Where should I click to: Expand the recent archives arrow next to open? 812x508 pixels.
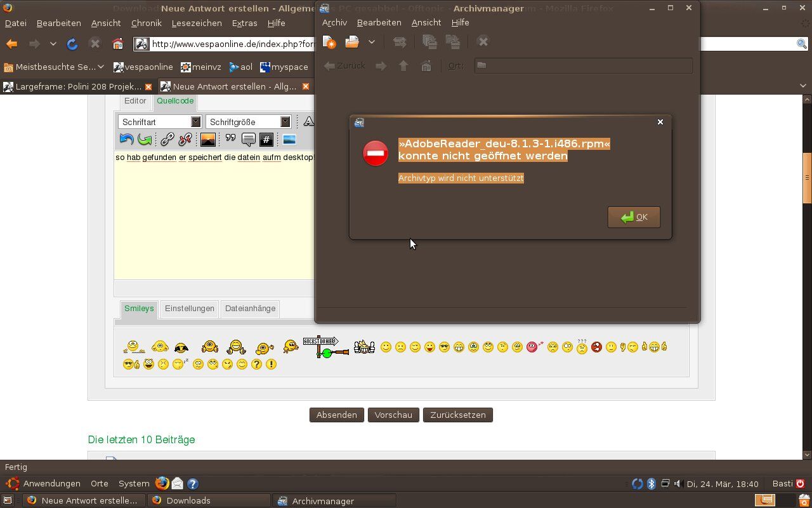tap(372, 42)
